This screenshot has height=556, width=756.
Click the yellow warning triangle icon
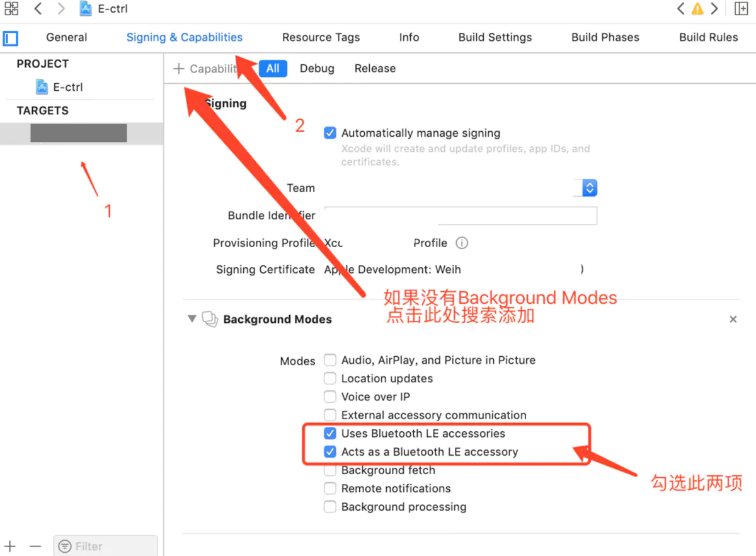pyautogui.click(x=697, y=9)
